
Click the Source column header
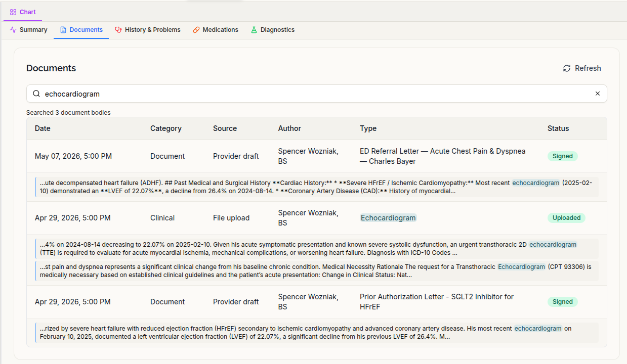coord(225,128)
